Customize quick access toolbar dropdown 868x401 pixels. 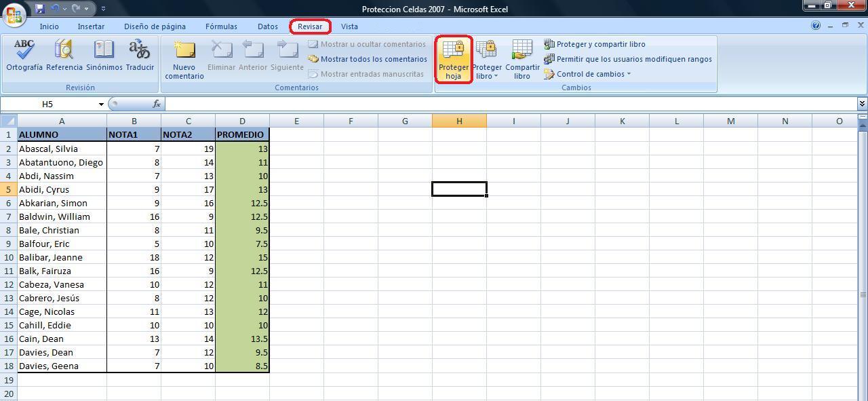(x=103, y=9)
